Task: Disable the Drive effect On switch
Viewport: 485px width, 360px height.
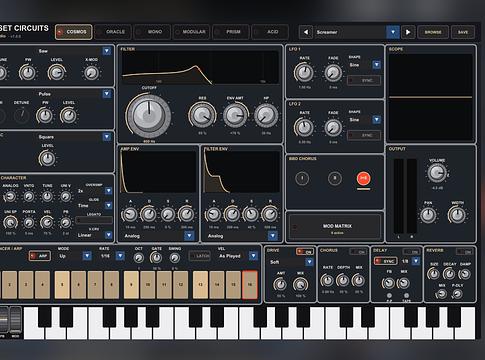Action: tap(305, 252)
